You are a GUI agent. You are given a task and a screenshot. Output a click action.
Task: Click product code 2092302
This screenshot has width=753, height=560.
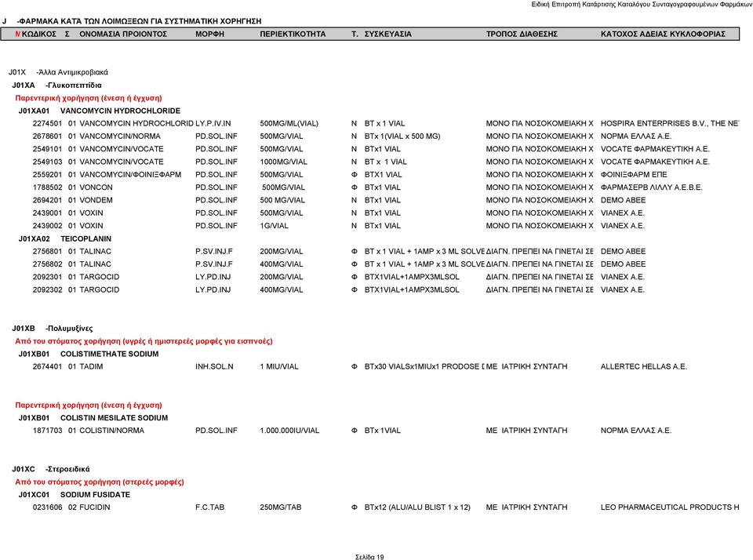click(47, 289)
